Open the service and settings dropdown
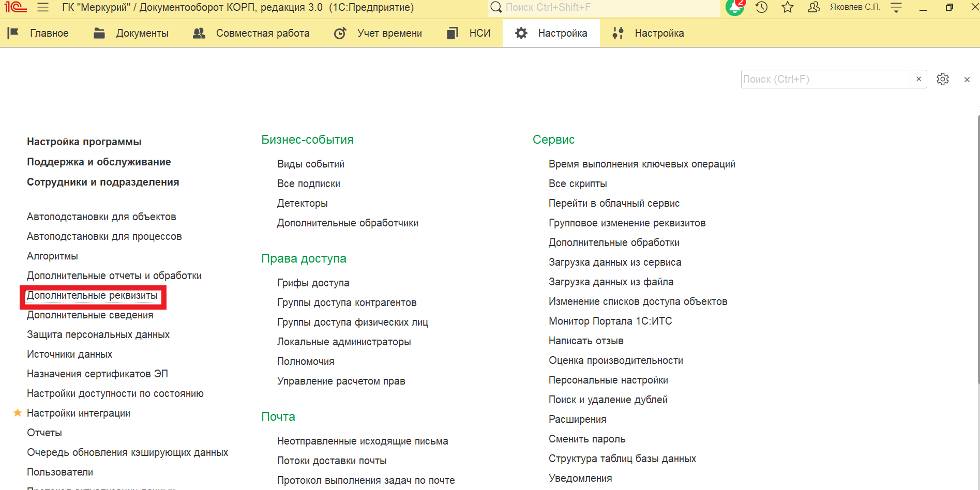Viewport: 980px width, 490px height. tap(896, 7)
